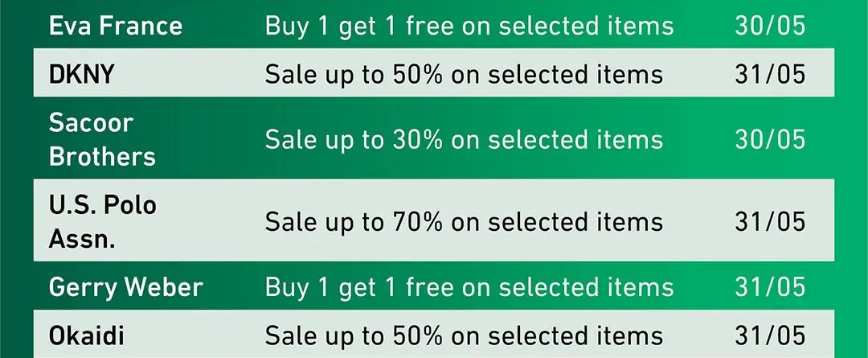Select Gerry Weber buy 1 get 1 offer
868x358 pixels.
point(469,287)
